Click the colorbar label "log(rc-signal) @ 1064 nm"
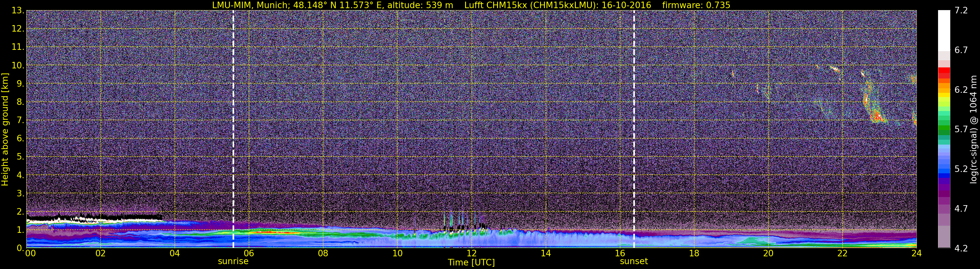The image size is (980, 269). pyautogui.click(x=973, y=129)
